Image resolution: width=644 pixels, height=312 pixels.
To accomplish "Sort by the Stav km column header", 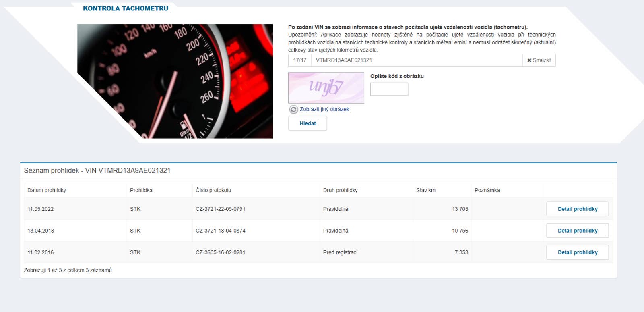I will [426, 190].
